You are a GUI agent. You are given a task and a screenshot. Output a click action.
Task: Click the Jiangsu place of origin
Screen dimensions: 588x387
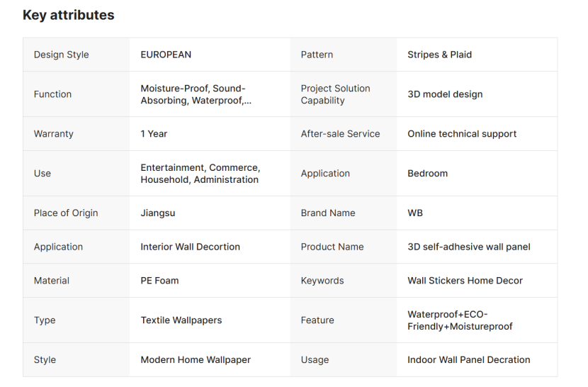point(159,213)
